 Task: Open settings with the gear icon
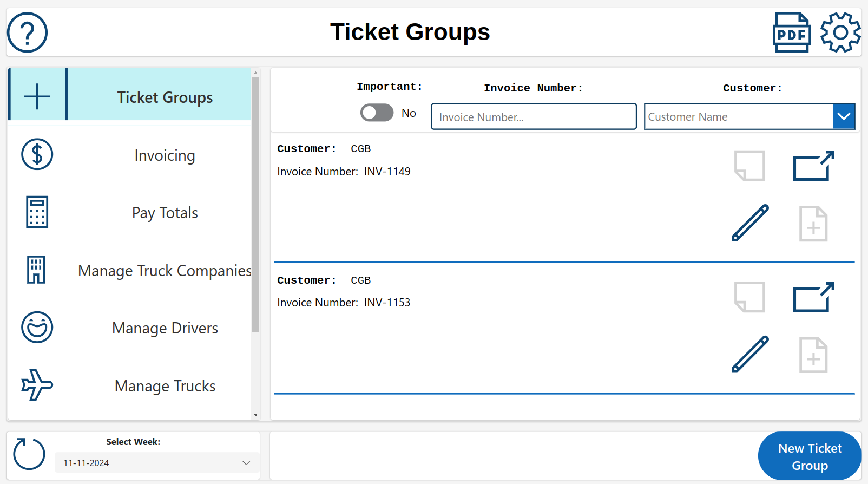(840, 32)
